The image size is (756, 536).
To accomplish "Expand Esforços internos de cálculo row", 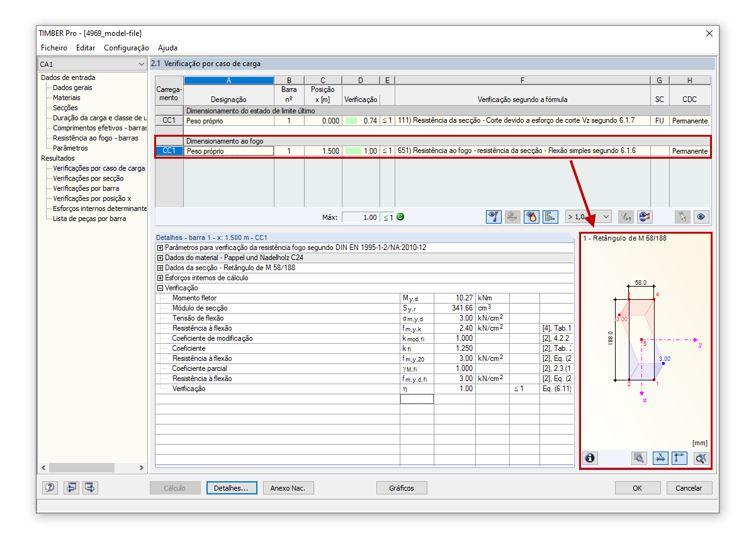I will [160, 278].
